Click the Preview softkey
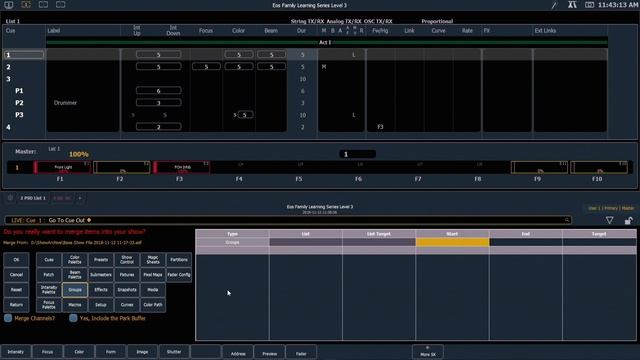Image resolution: width=640 pixels, height=360 pixels. pos(269,353)
